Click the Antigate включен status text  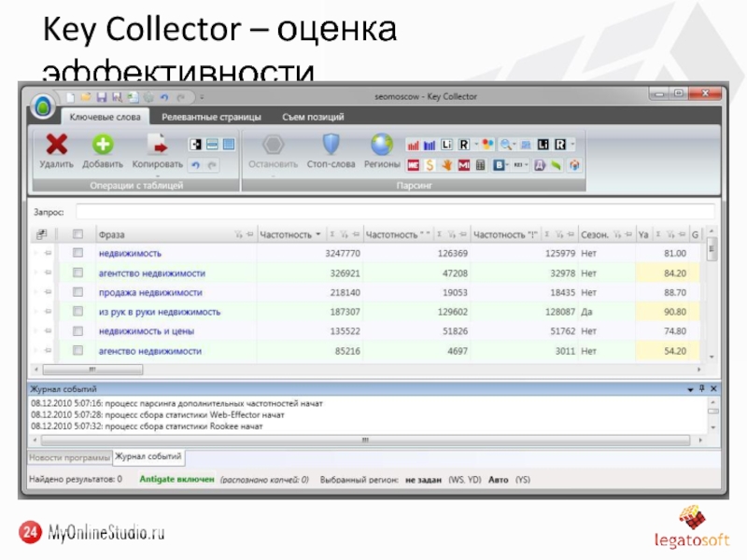pos(176,480)
